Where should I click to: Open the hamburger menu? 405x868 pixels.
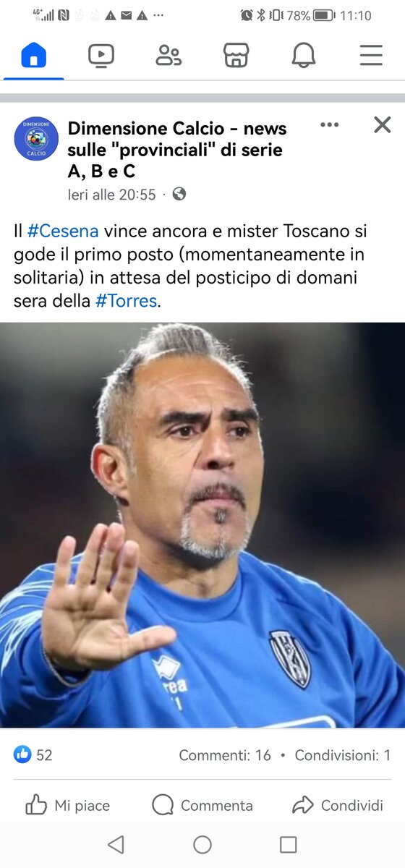[371, 55]
